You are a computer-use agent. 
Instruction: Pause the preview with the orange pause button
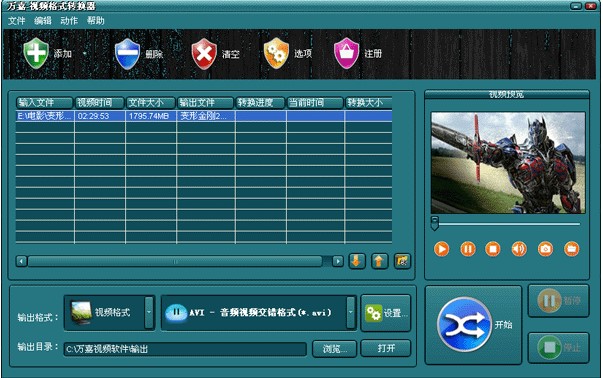[468, 249]
